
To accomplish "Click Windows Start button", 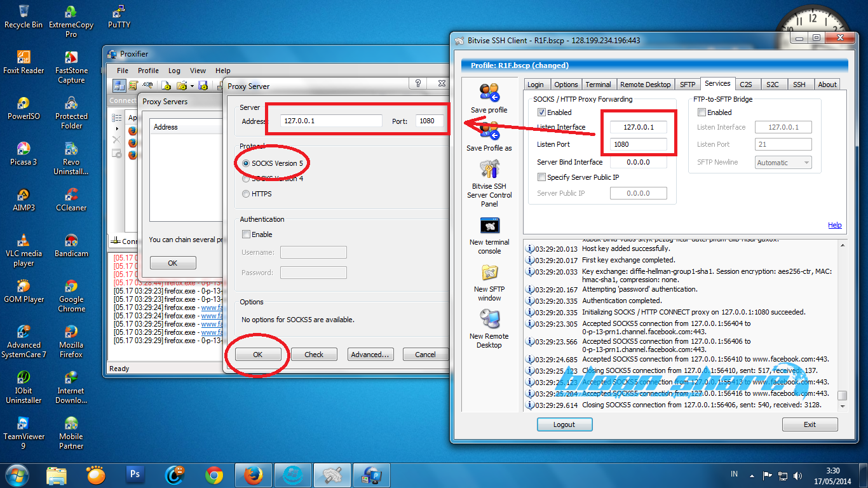I will click(x=17, y=474).
